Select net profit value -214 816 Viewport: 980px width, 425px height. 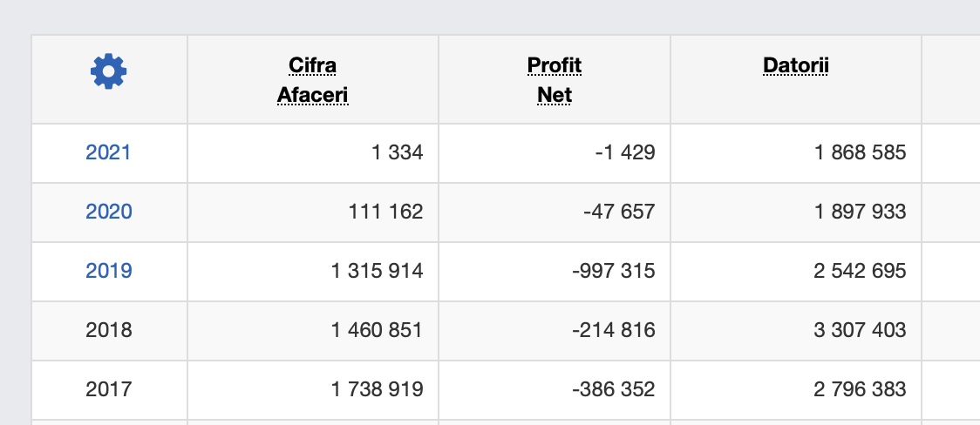click(x=614, y=330)
